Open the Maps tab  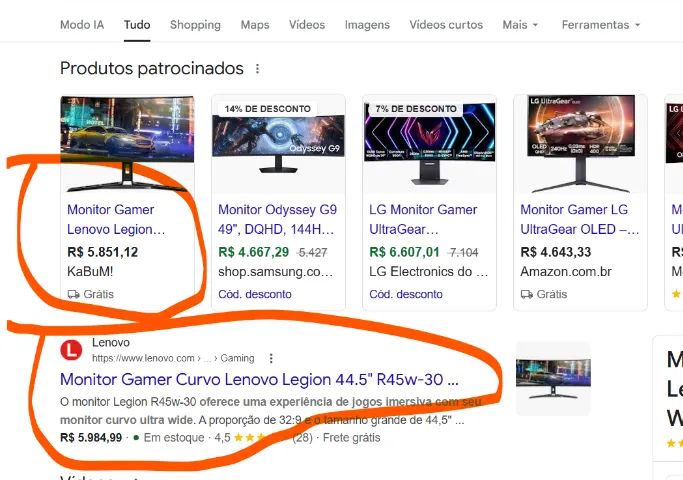coord(255,25)
